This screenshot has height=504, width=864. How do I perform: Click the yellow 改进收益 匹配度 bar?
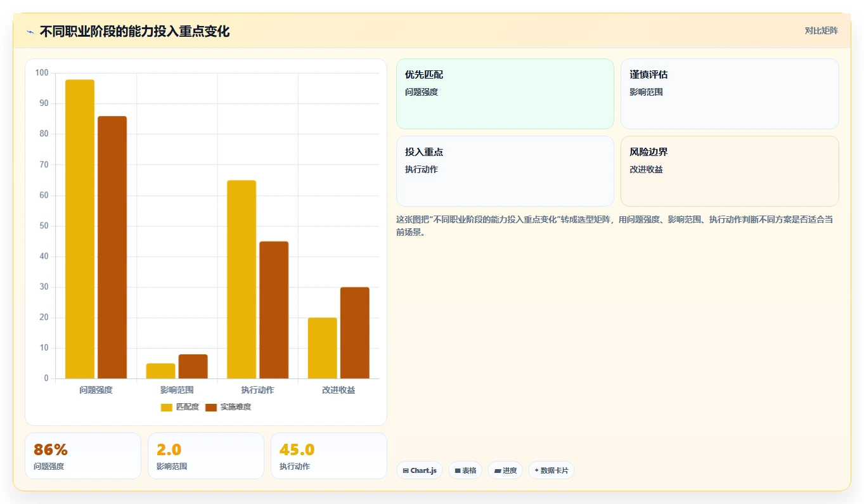point(323,349)
